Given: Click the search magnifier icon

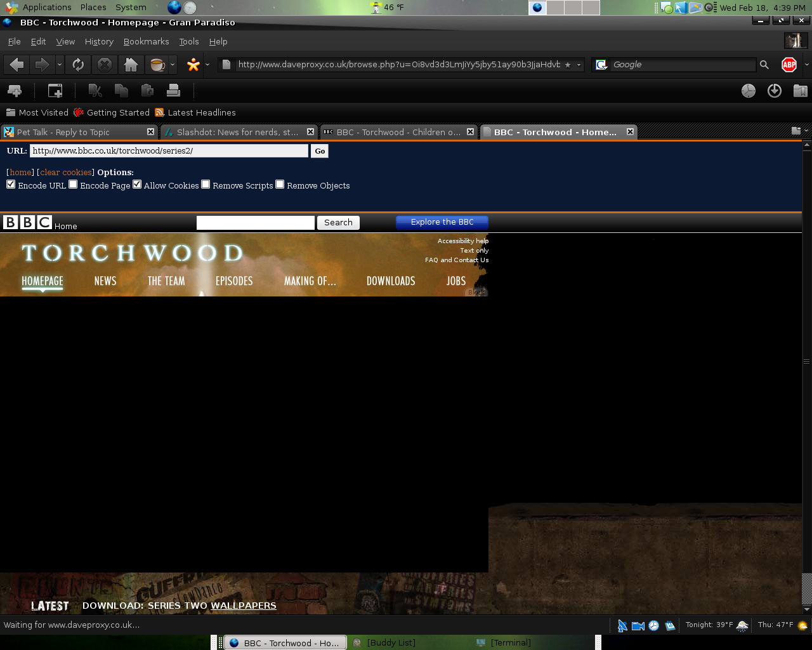Looking at the screenshot, I should 764,65.
